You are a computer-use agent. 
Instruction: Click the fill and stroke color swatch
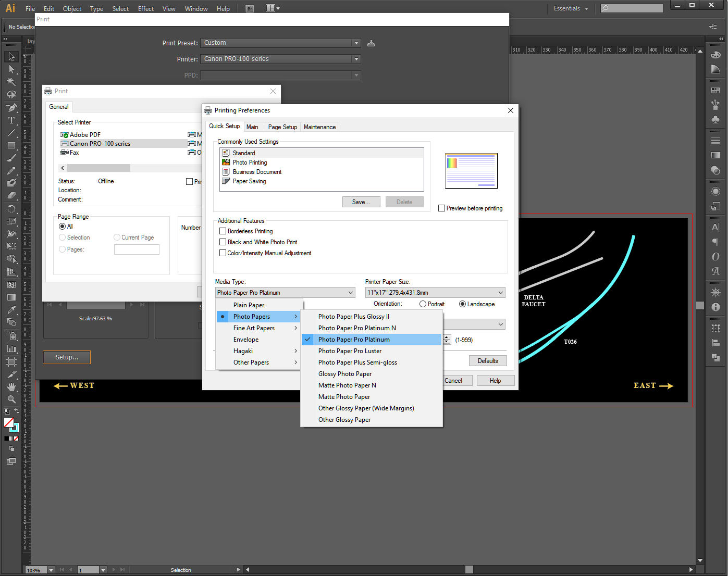(x=10, y=424)
